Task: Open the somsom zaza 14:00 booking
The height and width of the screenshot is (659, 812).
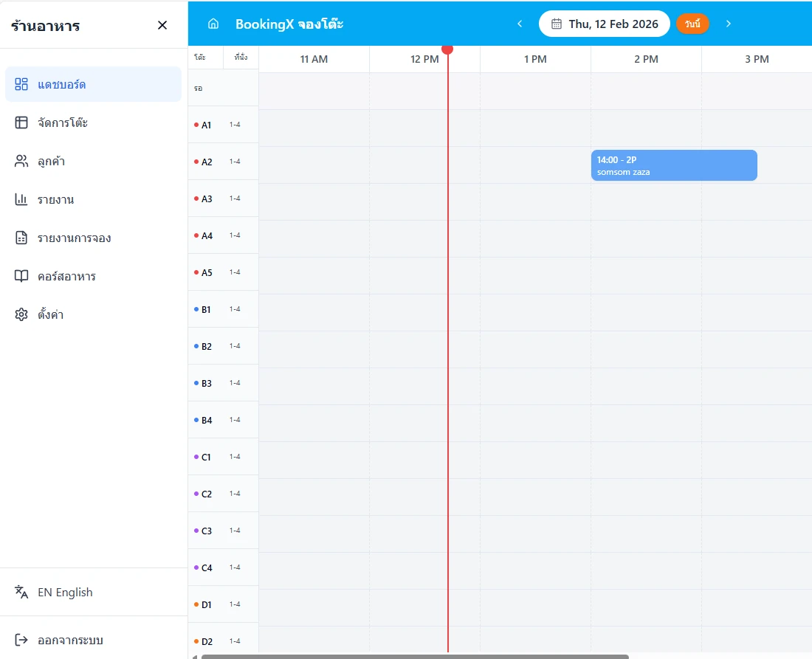Action: pos(673,165)
